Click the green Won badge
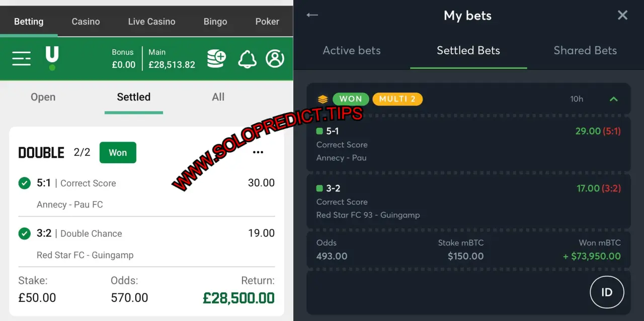 click(x=118, y=153)
